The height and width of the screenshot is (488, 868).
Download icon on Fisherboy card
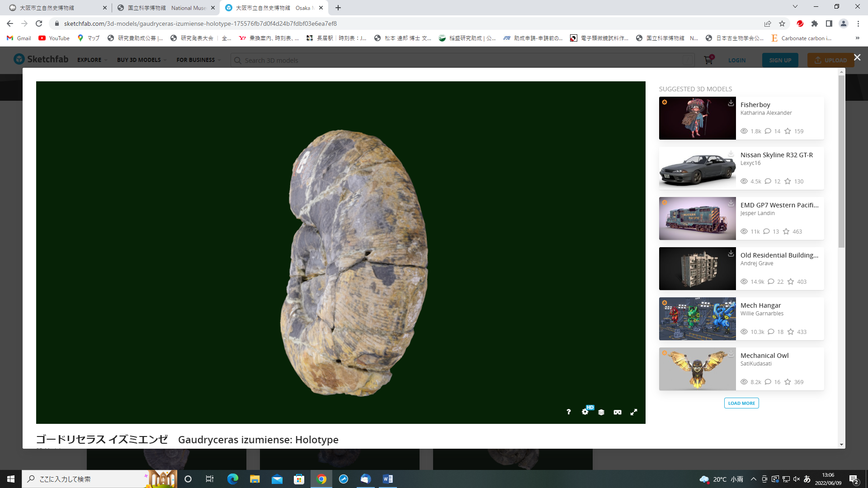click(731, 103)
